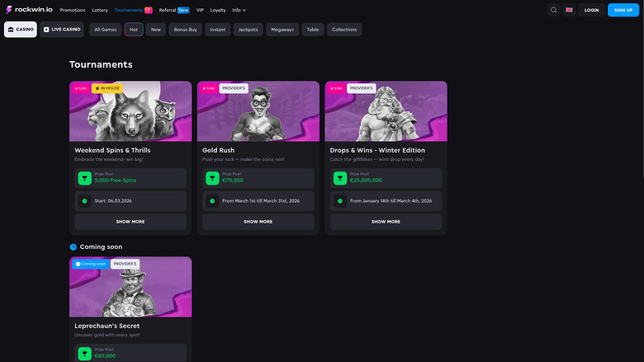Show more for Gold Rush tournament
The width and height of the screenshot is (644, 362).
(x=258, y=222)
